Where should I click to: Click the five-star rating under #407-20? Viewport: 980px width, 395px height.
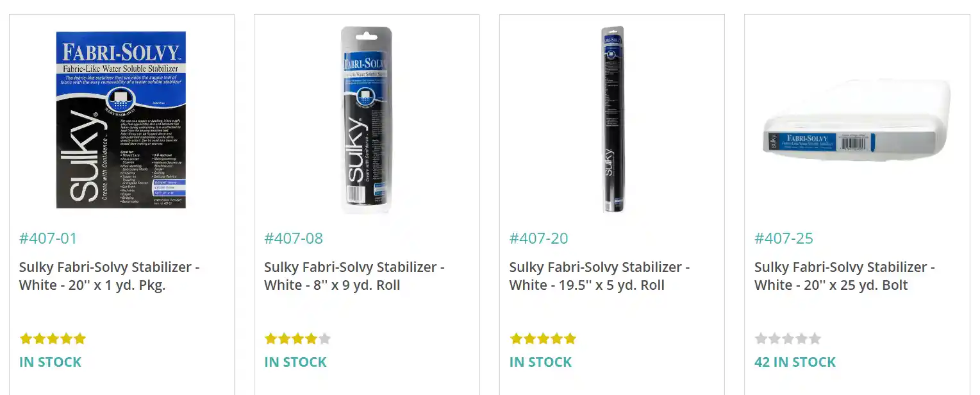(x=543, y=339)
